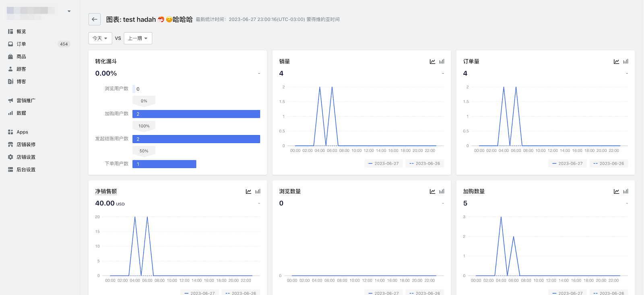Click the 加购用户数 funnel bar

tap(196, 114)
